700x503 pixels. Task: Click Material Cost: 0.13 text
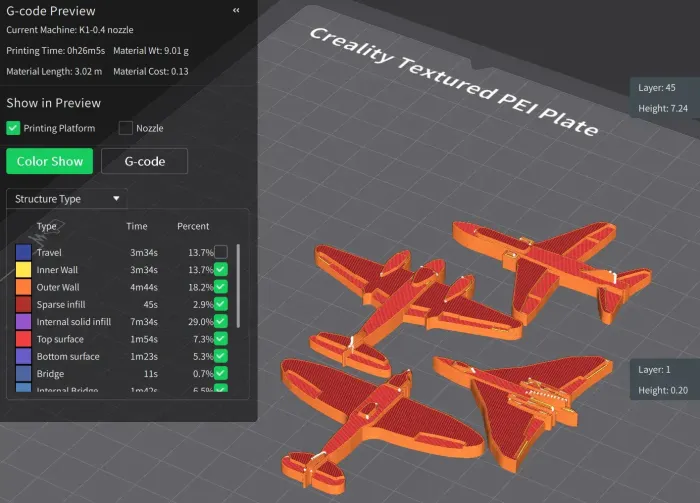151,71
